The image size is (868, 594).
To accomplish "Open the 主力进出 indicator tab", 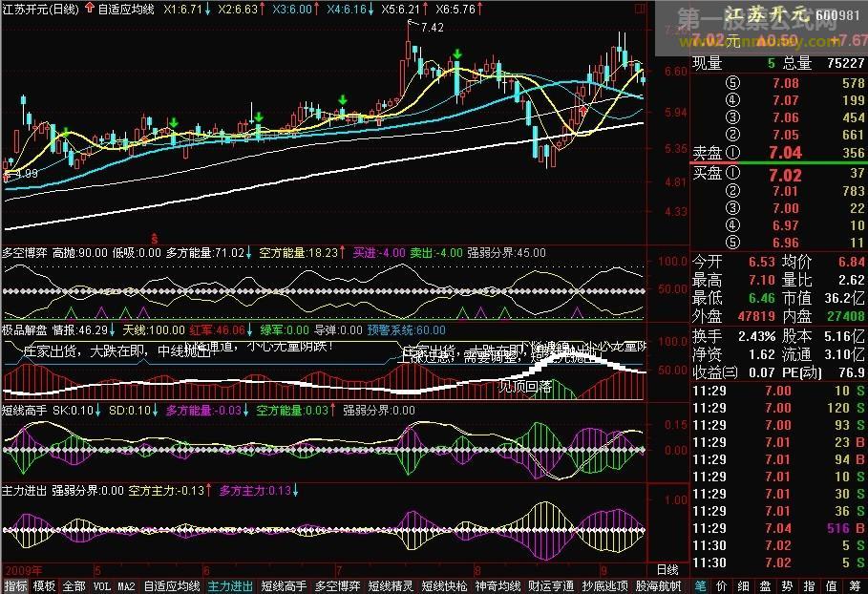I will (x=230, y=585).
